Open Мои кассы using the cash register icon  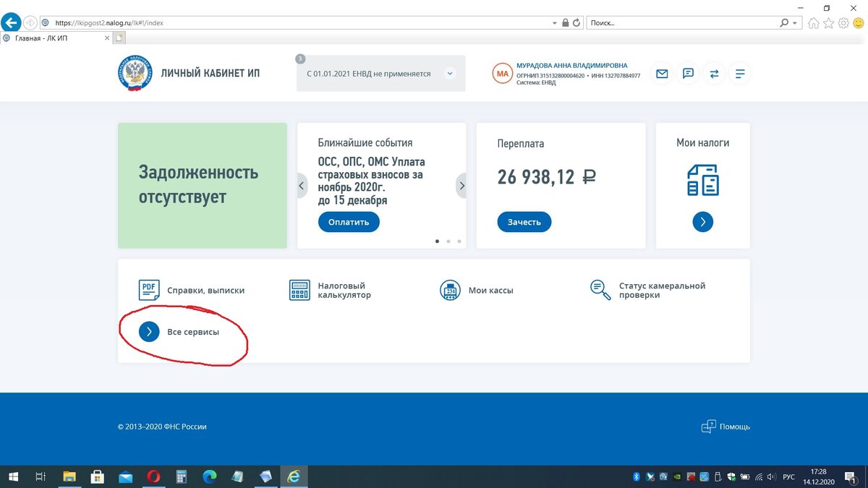pyautogui.click(x=450, y=289)
